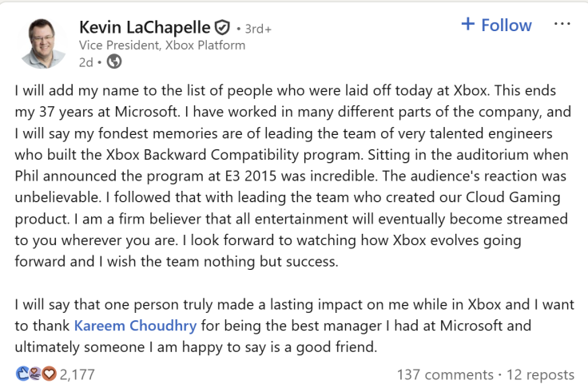Click the Vice President, Xbox Platform headline

click(162, 46)
